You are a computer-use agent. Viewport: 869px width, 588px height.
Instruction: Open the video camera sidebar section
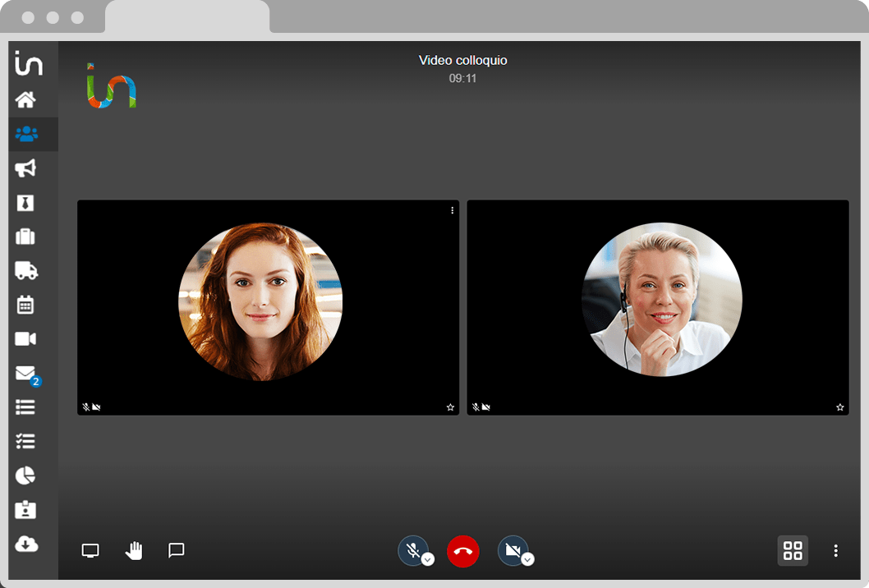point(25,339)
